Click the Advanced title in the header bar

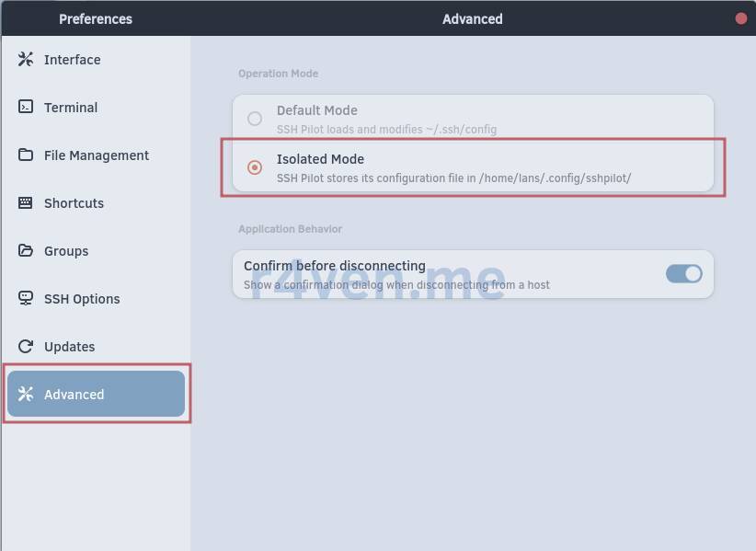click(472, 18)
